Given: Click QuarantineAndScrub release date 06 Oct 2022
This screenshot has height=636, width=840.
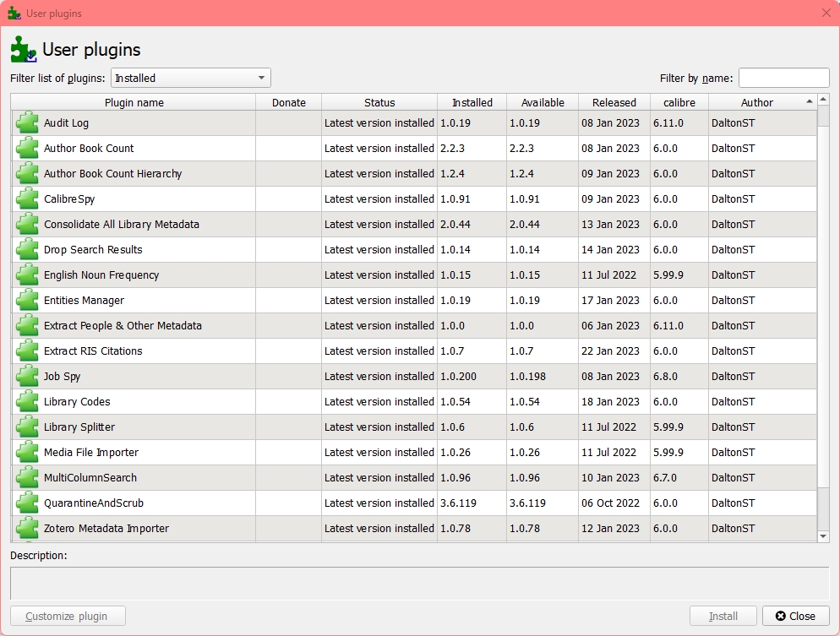Looking at the screenshot, I should (x=610, y=503).
